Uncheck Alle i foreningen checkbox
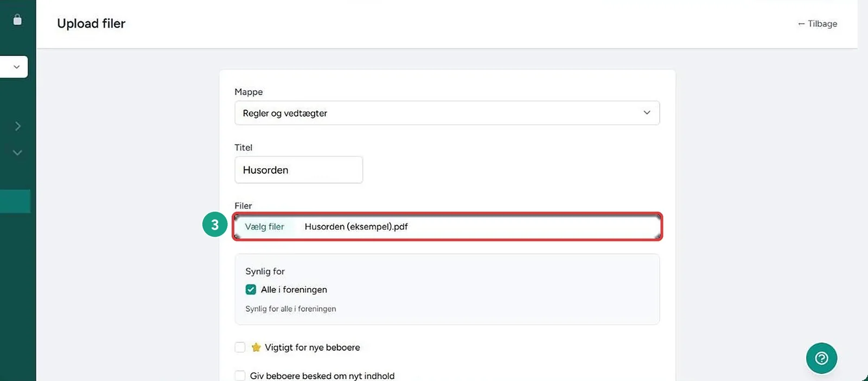868x381 pixels. pyautogui.click(x=251, y=289)
